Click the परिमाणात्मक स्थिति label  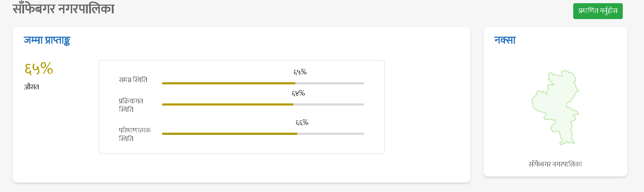[135, 134]
